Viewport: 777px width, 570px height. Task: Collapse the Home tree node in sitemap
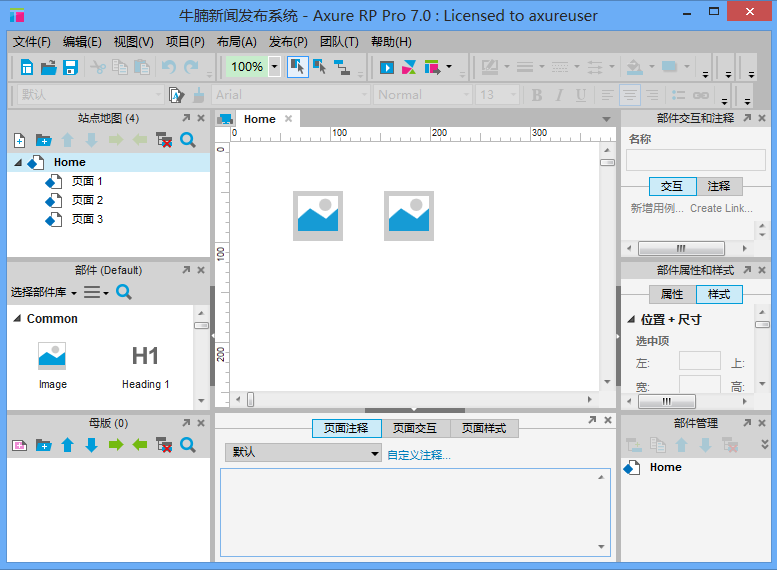(18, 162)
